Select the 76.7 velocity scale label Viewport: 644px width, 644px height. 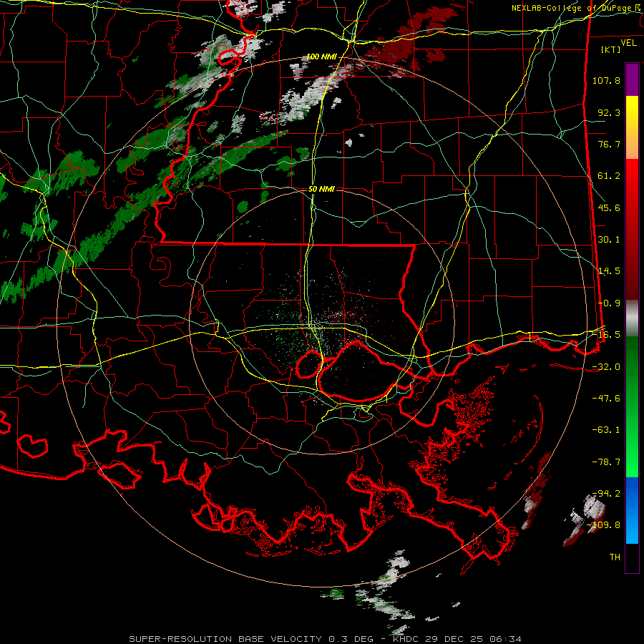pos(609,144)
